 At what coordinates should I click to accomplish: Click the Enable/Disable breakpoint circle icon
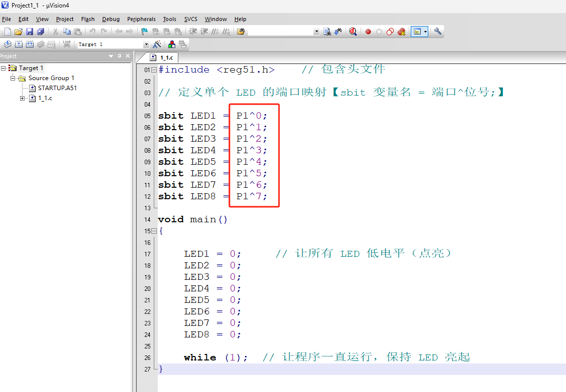(x=379, y=32)
